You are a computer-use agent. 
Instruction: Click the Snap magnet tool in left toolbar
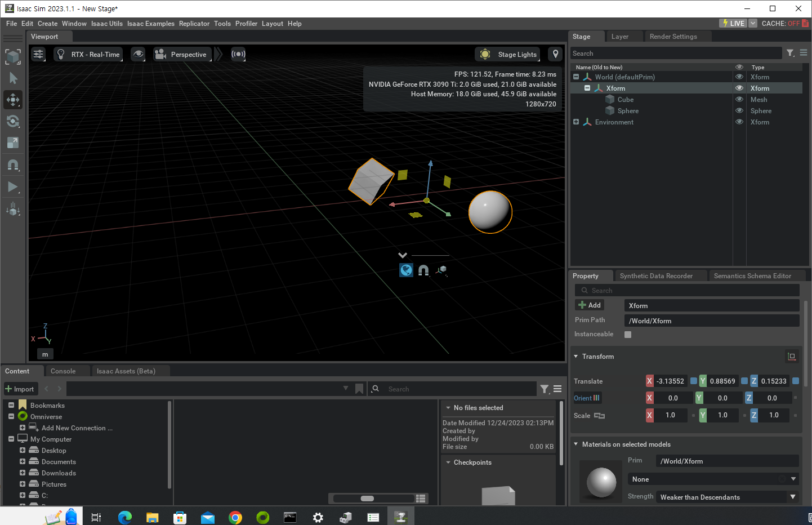tap(13, 164)
